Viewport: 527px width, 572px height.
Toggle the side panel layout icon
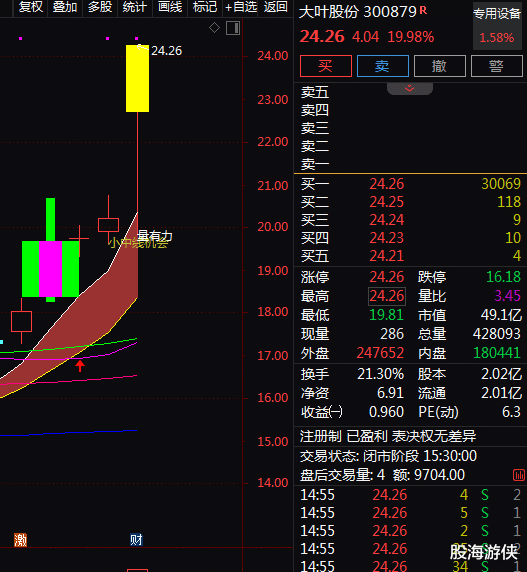coord(233,28)
